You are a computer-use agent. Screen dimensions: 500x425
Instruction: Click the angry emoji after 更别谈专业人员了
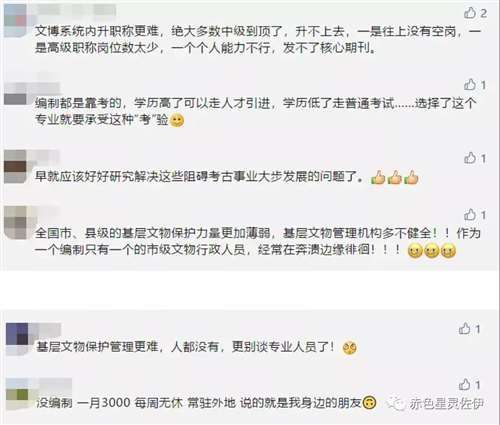click(350, 348)
